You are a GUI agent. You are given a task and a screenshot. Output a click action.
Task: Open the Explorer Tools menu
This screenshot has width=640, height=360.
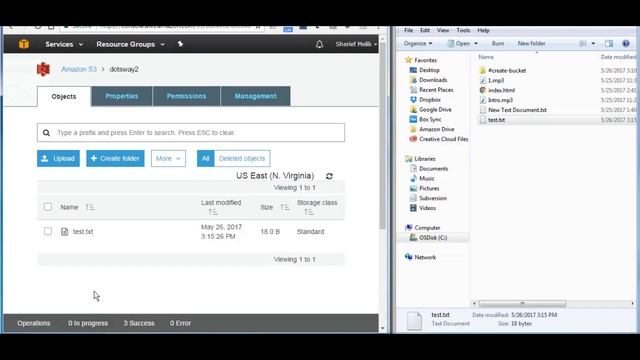463,30
